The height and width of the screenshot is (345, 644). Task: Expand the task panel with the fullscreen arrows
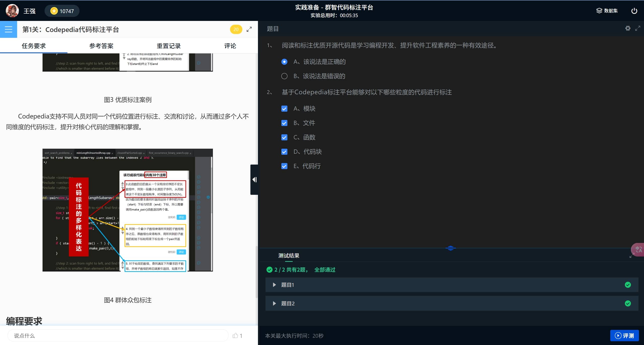[249, 29]
